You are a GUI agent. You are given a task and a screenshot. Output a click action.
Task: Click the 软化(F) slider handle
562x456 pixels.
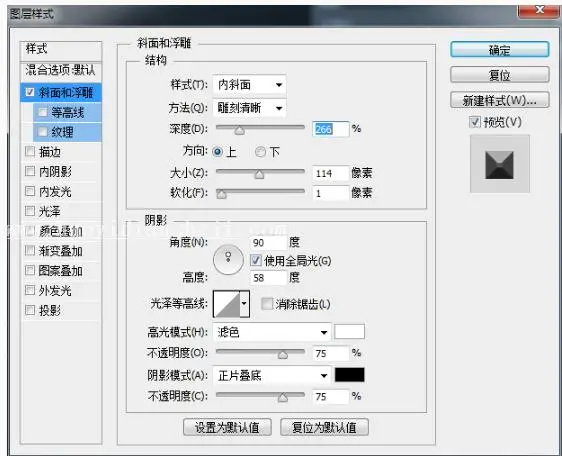click(x=222, y=194)
